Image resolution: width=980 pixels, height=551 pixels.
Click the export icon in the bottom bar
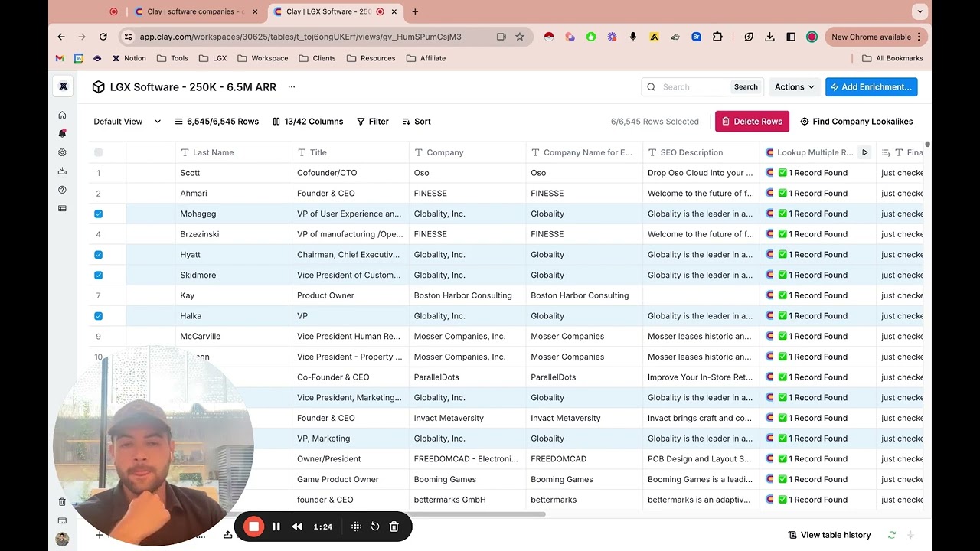pyautogui.click(x=227, y=535)
